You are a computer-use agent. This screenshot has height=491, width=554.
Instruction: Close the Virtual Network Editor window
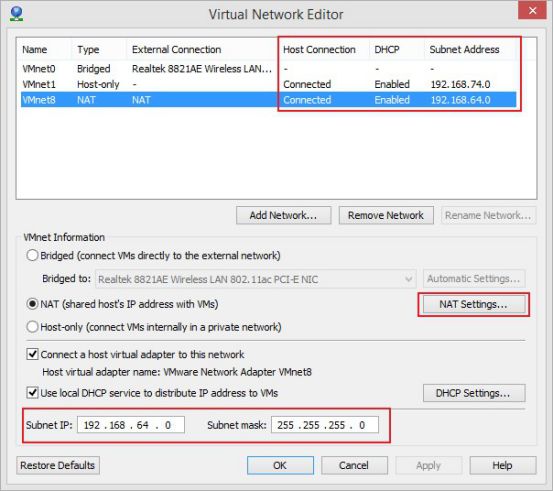532,11
